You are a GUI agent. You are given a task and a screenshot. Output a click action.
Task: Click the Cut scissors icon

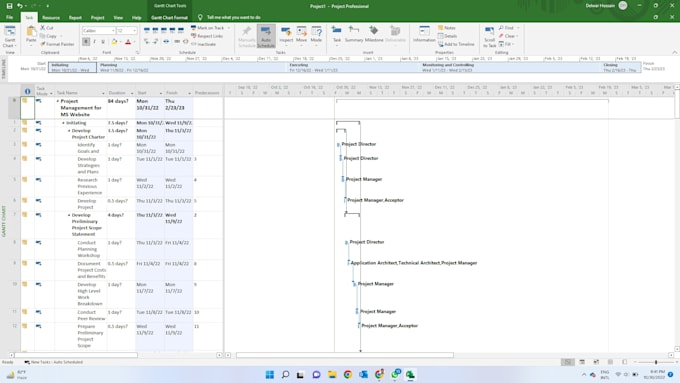(43, 28)
